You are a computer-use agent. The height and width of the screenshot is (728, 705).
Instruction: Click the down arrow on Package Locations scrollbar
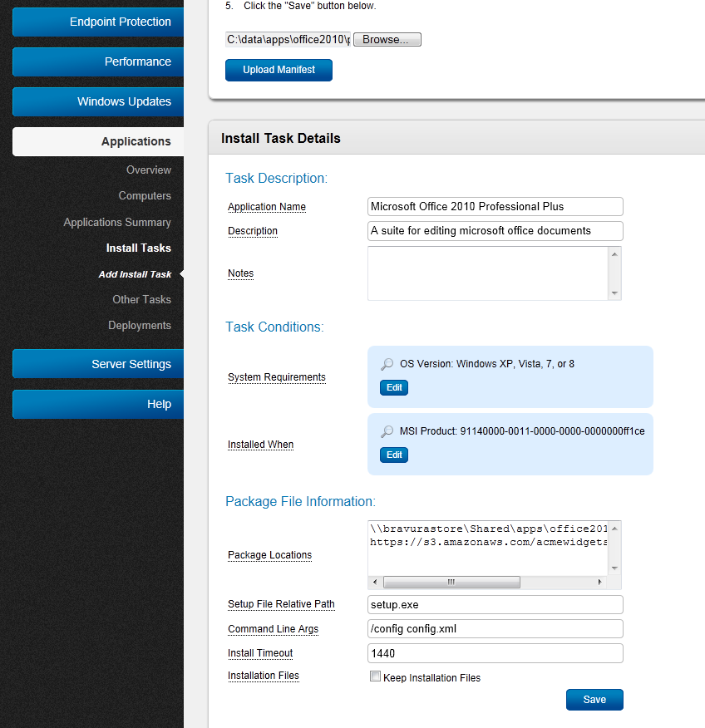pyautogui.click(x=614, y=568)
